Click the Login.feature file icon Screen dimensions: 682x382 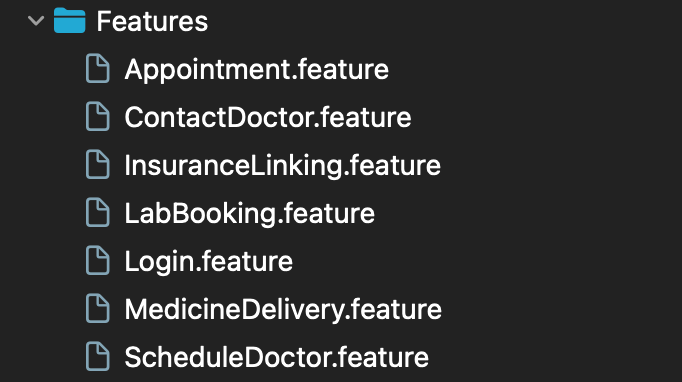point(97,260)
